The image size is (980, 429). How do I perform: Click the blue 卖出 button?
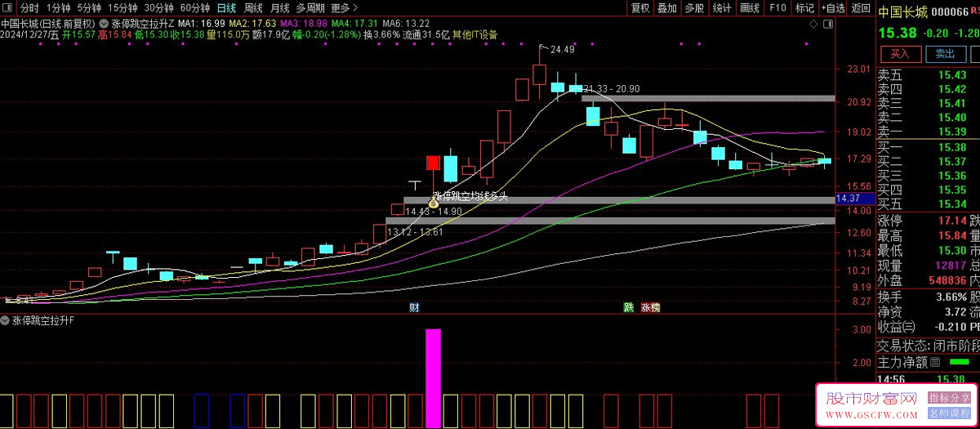tap(945, 54)
